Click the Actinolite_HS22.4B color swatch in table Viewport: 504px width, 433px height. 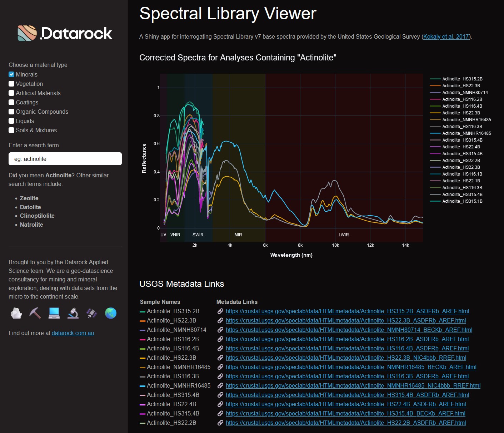coord(143,404)
